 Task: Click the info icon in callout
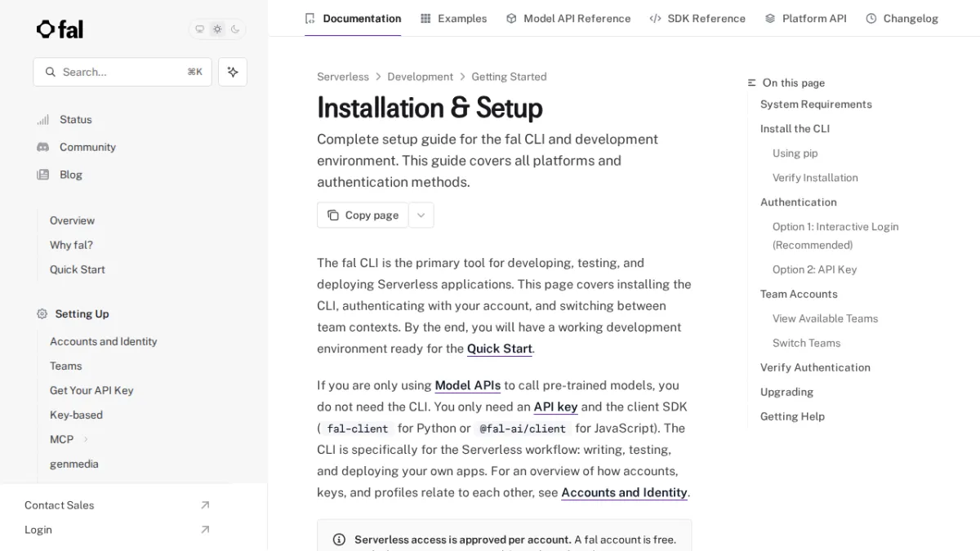point(339,540)
